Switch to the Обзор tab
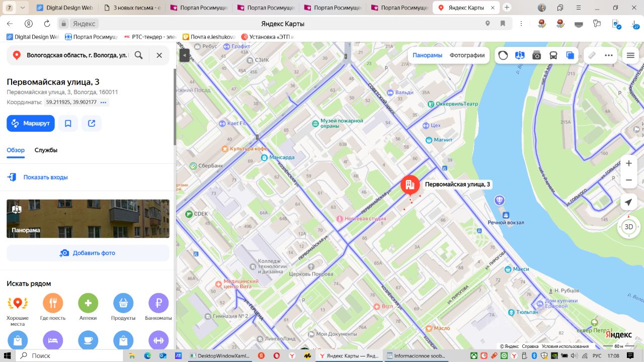The height and width of the screenshot is (362, 644). coord(16,150)
